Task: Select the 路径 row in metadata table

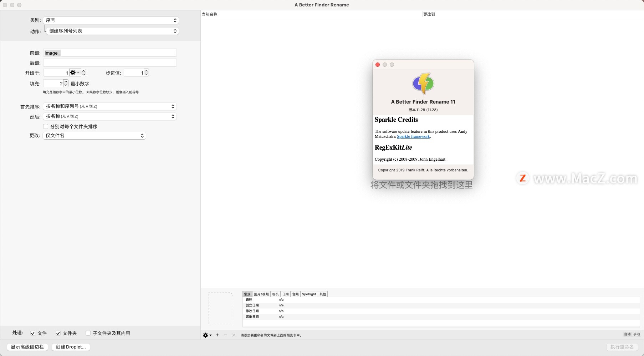Action: 441,300
